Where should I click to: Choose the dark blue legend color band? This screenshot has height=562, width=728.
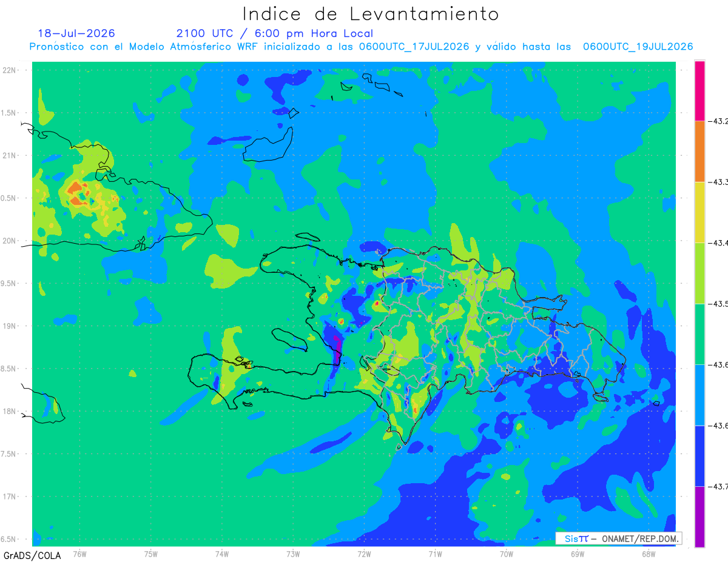tap(699, 456)
